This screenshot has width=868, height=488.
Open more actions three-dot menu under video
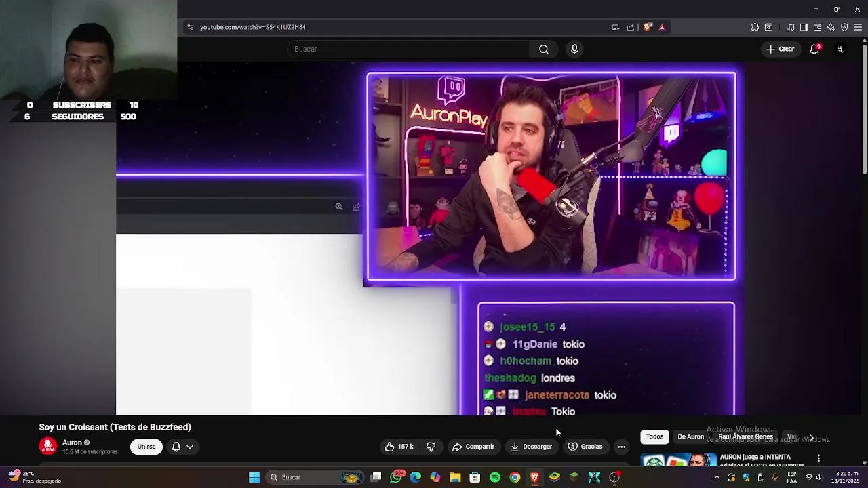[x=621, y=447]
